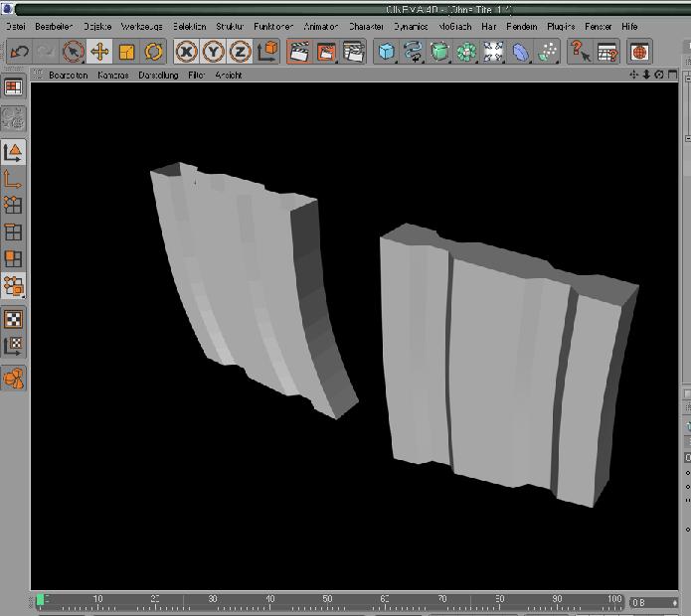Click the orange globe web icon

639,52
